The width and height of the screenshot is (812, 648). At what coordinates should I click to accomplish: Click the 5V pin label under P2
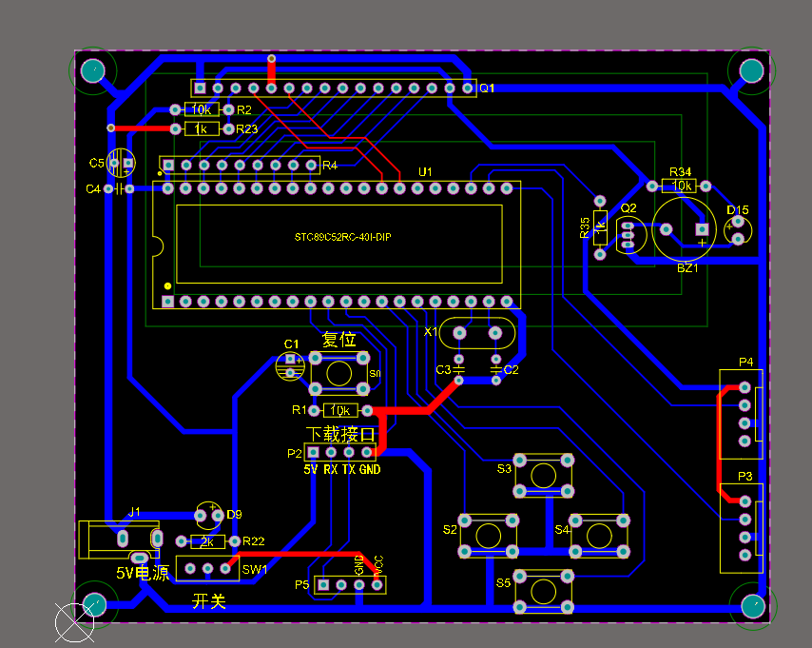point(311,470)
